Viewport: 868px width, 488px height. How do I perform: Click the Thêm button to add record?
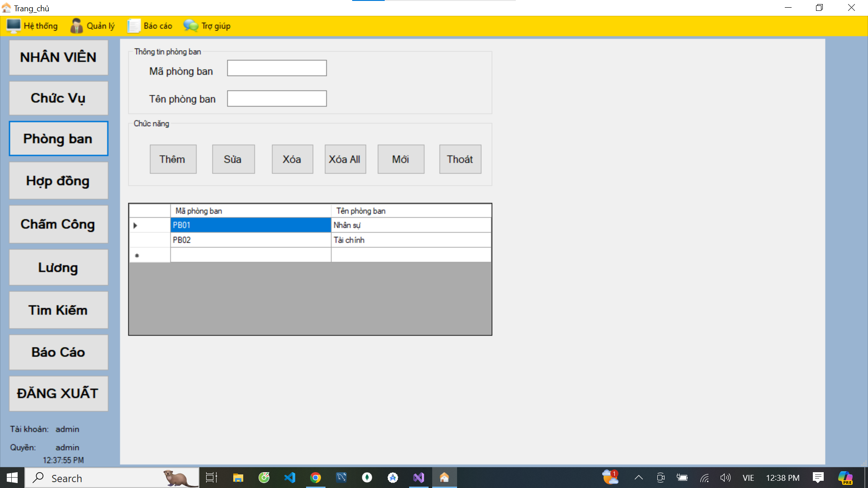pos(173,159)
